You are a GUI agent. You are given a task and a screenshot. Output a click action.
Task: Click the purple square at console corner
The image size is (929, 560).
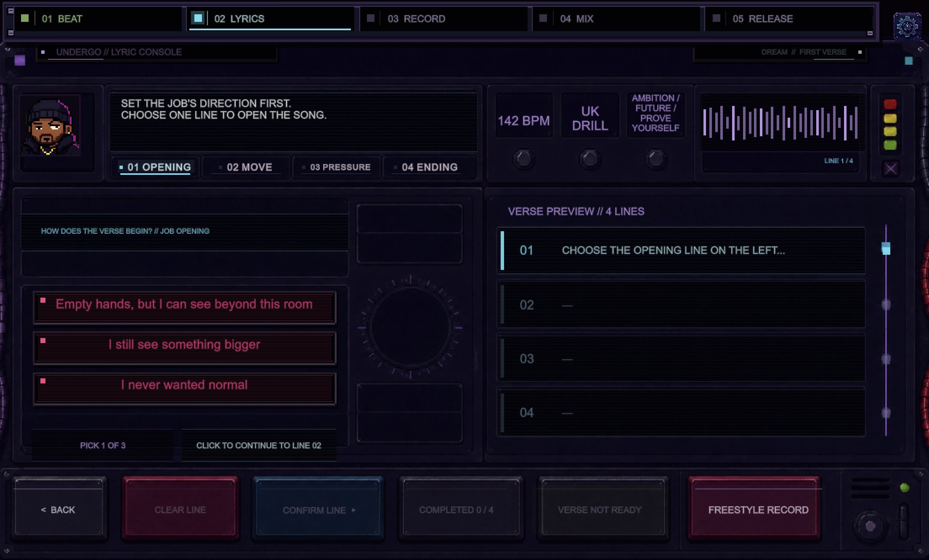coord(20,61)
